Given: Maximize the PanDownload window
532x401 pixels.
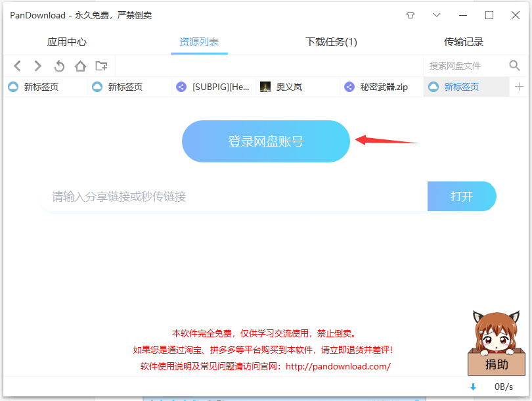Looking at the screenshot, I should (x=489, y=15).
